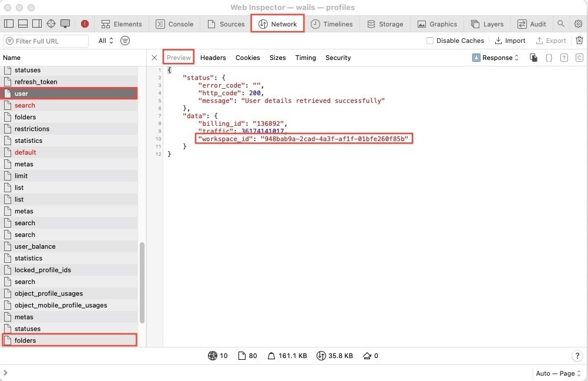The width and height of the screenshot is (588, 381).
Task: Open the All request filter dropdown
Action: (x=104, y=41)
